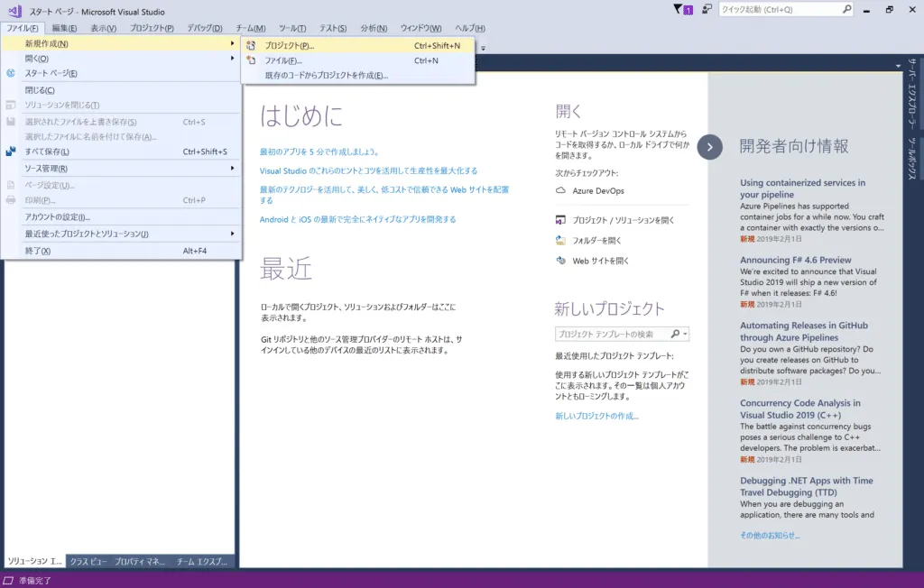Click the open project/solution icon
924x588 pixels.
560,220
